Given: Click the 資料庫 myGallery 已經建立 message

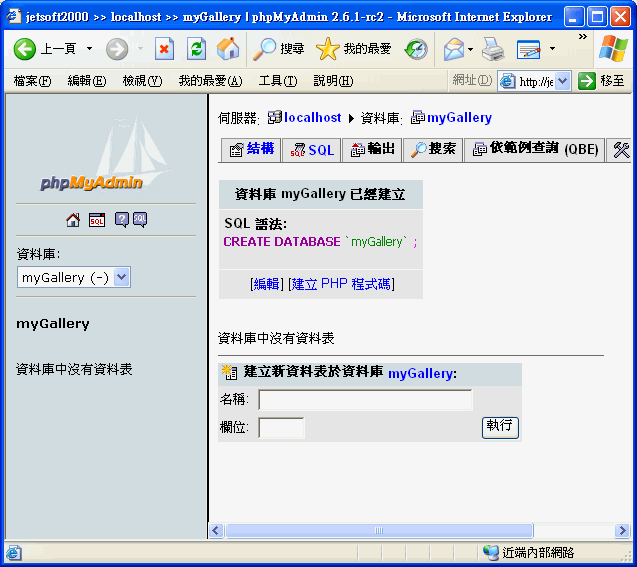Looking at the screenshot, I should [x=320, y=194].
